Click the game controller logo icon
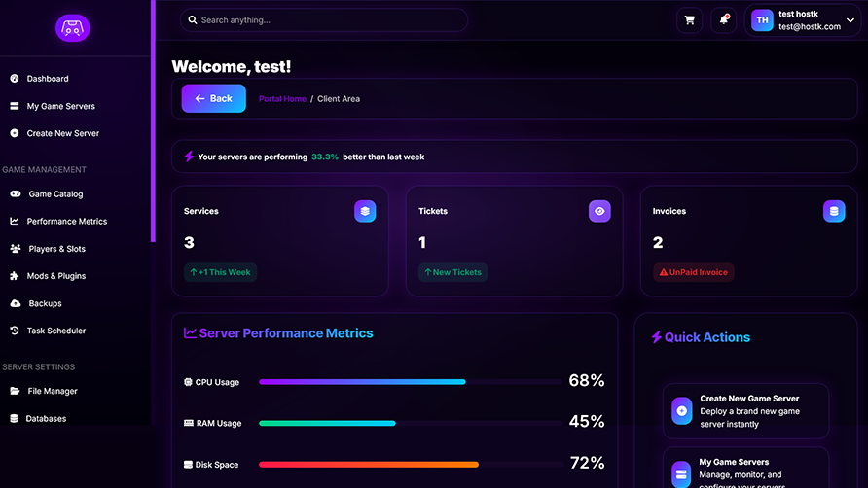This screenshot has height=488, width=868. 72,28
